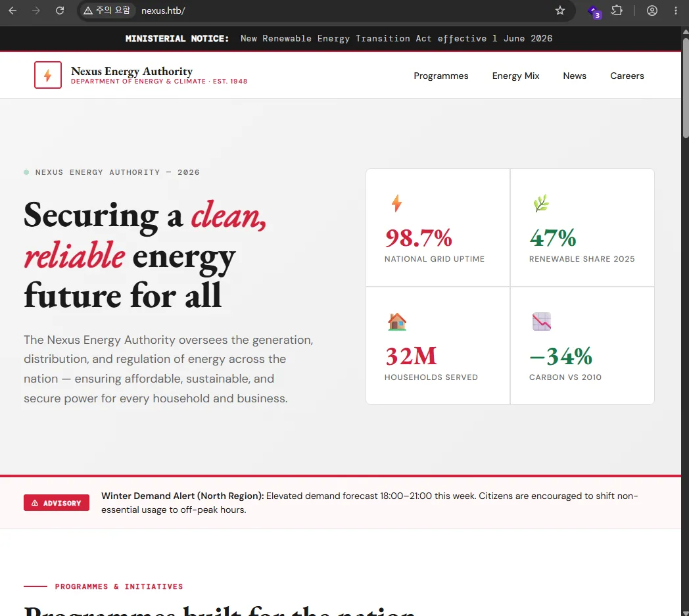
Task: Click the page vertical scrollbar thumb
Action: 686,89
